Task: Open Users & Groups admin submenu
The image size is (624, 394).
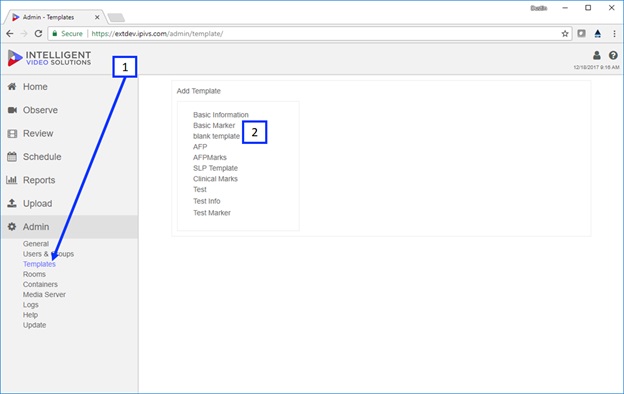Action: (x=48, y=254)
